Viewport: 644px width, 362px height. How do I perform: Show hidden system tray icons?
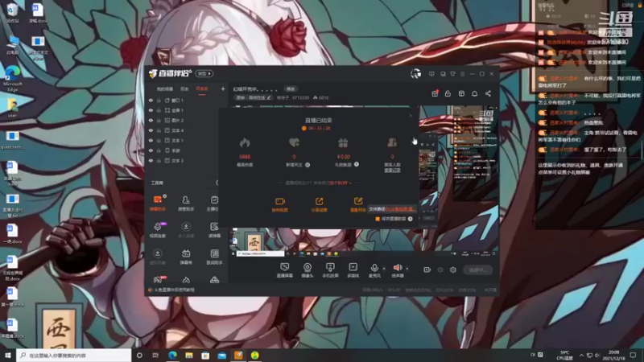pyautogui.click(x=581, y=355)
